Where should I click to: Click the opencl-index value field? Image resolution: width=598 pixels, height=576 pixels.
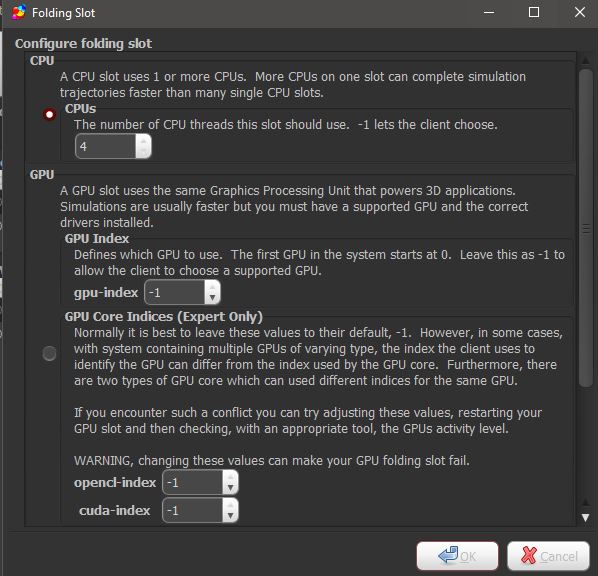[x=193, y=483]
